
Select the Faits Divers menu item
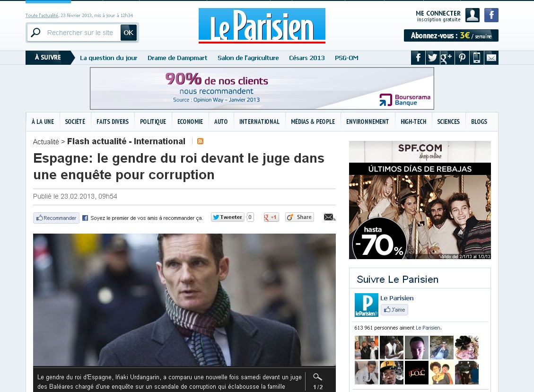click(x=113, y=122)
